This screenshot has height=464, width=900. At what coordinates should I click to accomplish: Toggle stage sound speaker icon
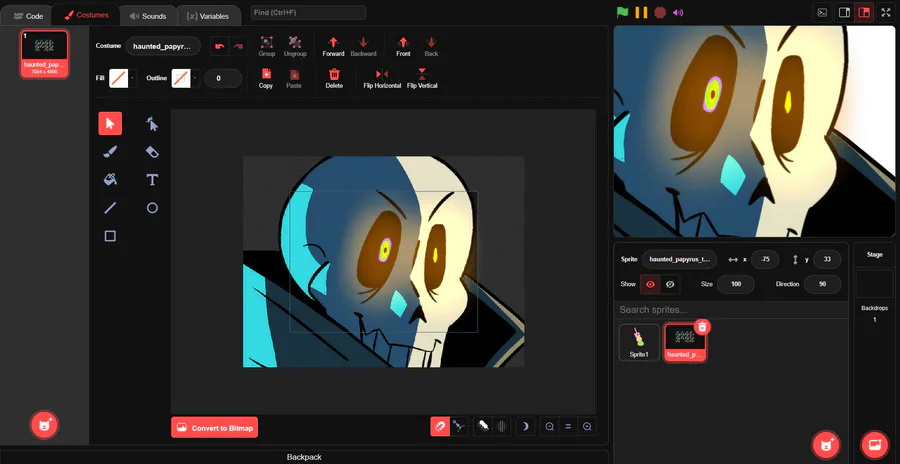[678, 13]
